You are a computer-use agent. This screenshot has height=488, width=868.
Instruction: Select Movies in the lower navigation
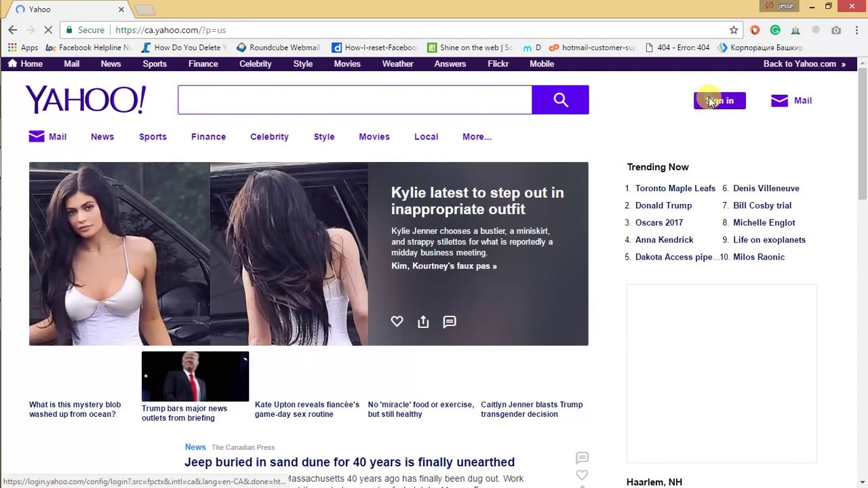click(x=374, y=136)
